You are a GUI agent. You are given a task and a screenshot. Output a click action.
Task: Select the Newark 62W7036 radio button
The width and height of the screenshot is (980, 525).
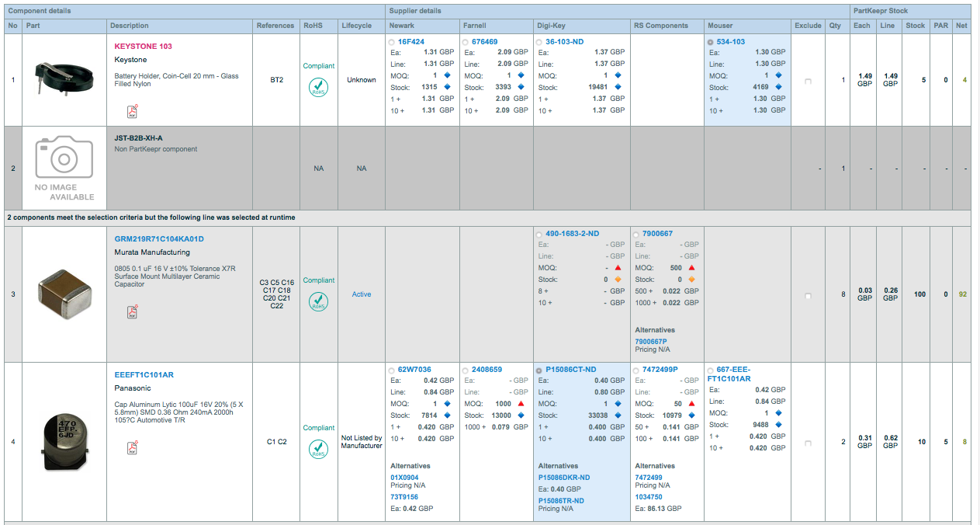[392, 370]
